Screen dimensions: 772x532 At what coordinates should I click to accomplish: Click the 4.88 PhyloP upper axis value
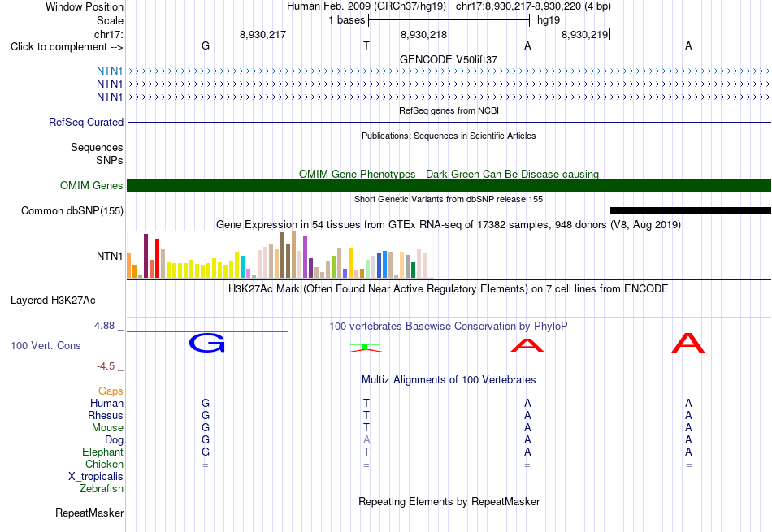(104, 326)
